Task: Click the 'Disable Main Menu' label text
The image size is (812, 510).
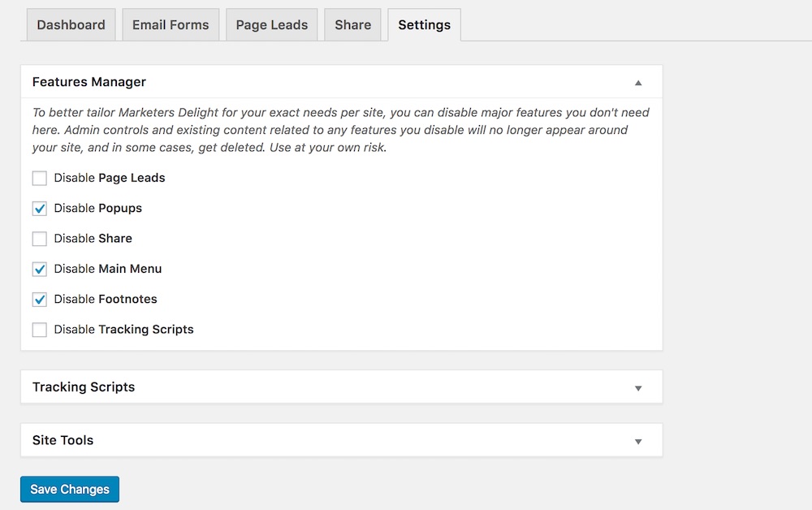Action: pos(108,269)
